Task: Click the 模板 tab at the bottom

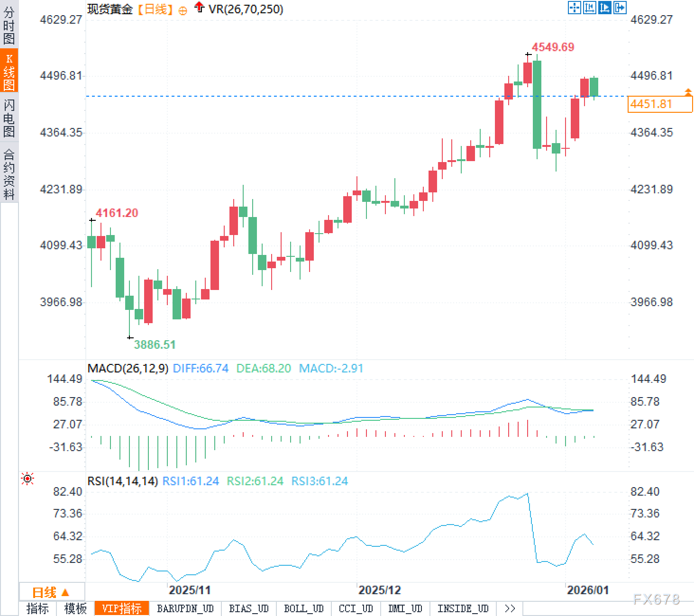Action: [75, 608]
